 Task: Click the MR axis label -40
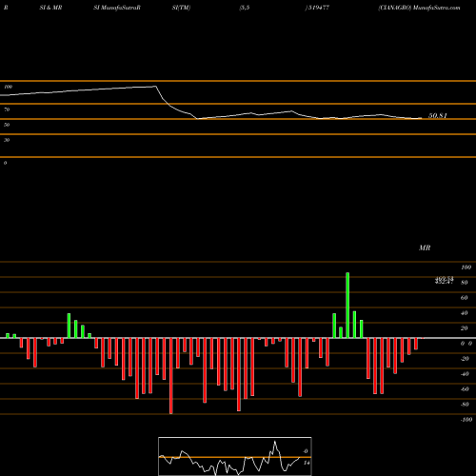465,374
